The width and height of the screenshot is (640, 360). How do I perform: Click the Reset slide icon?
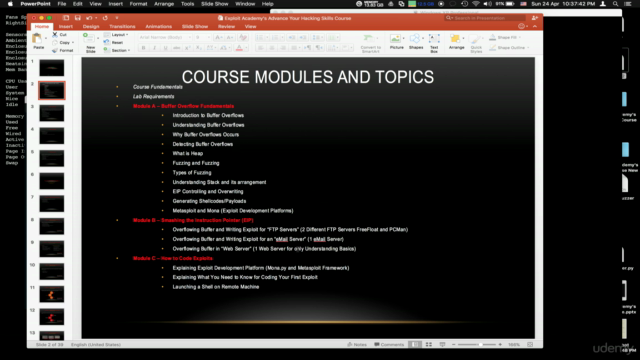pyautogui.click(x=107, y=42)
